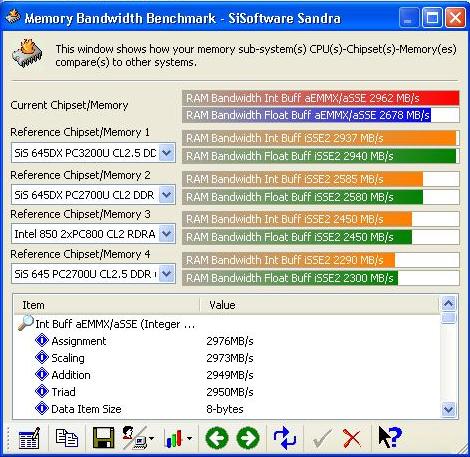This screenshot has width=470, height=457.
Task: Click red Int Buff aEMMX/aSSE 2962 bar
Action: pos(321,98)
